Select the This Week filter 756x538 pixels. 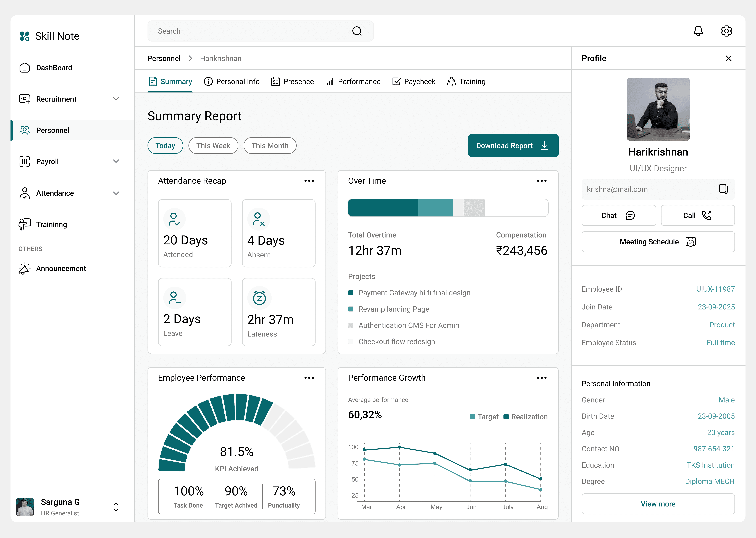[x=213, y=146]
